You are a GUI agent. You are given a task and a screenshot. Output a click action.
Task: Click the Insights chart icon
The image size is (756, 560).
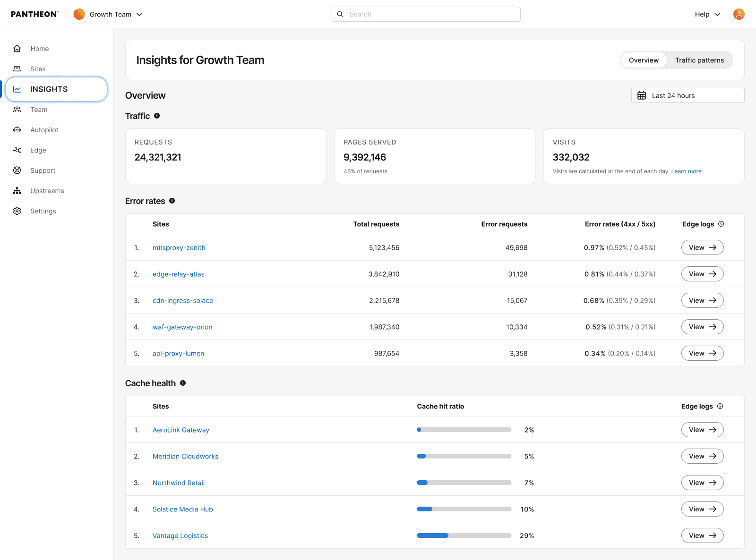click(17, 89)
